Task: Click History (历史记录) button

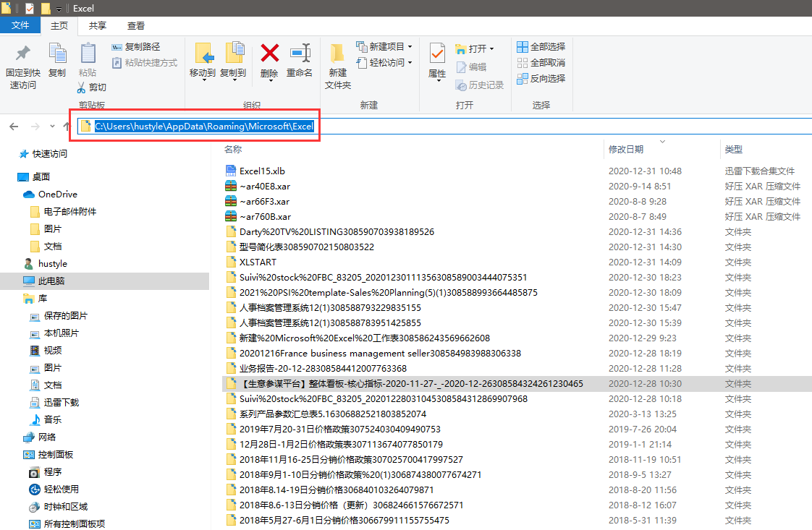Action: click(479, 85)
